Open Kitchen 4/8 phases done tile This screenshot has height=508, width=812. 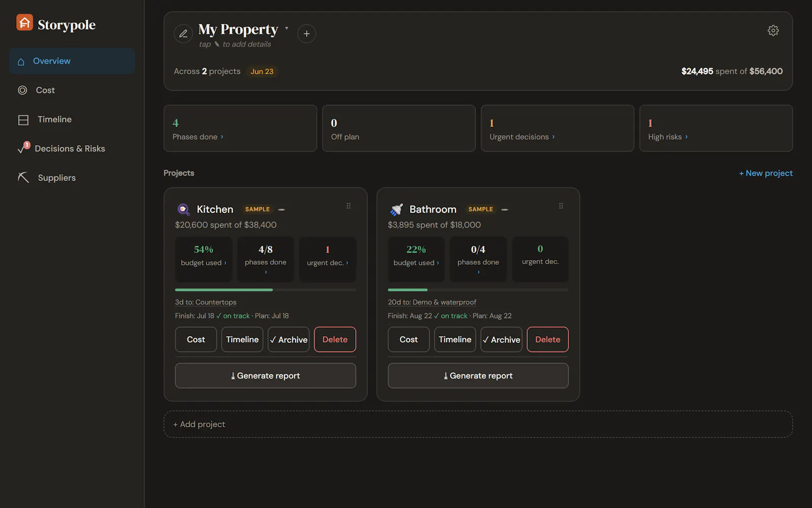coord(265,259)
